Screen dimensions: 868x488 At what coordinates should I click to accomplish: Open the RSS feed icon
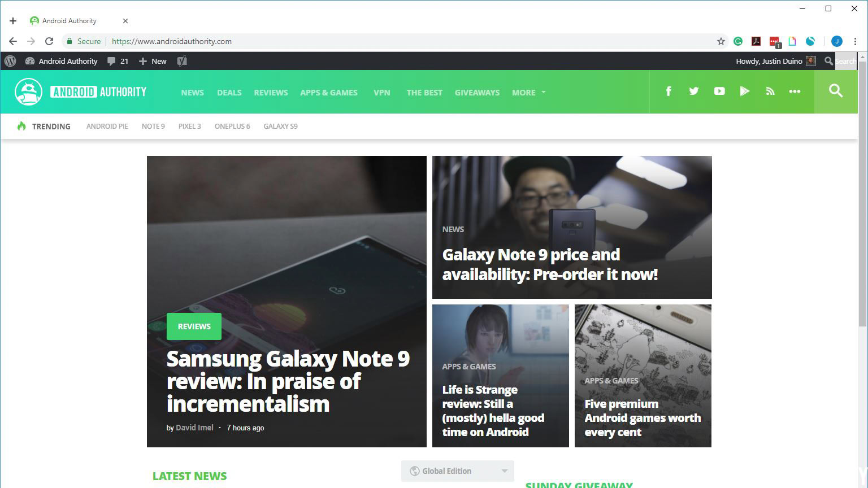(x=770, y=91)
